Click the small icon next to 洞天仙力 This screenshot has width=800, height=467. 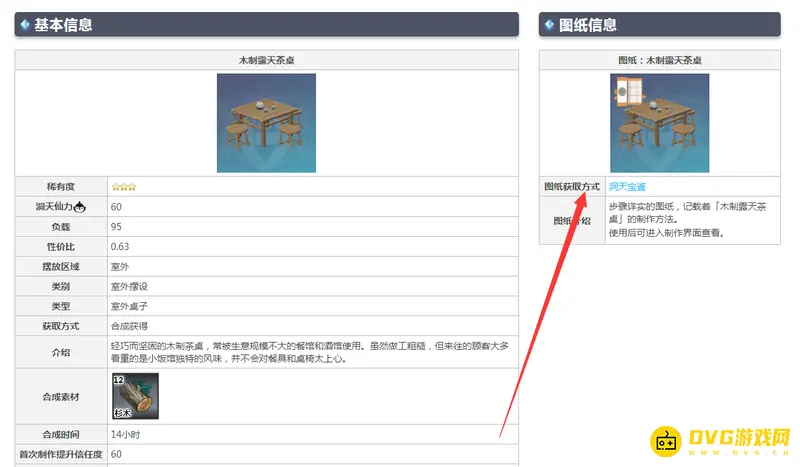click(x=80, y=207)
